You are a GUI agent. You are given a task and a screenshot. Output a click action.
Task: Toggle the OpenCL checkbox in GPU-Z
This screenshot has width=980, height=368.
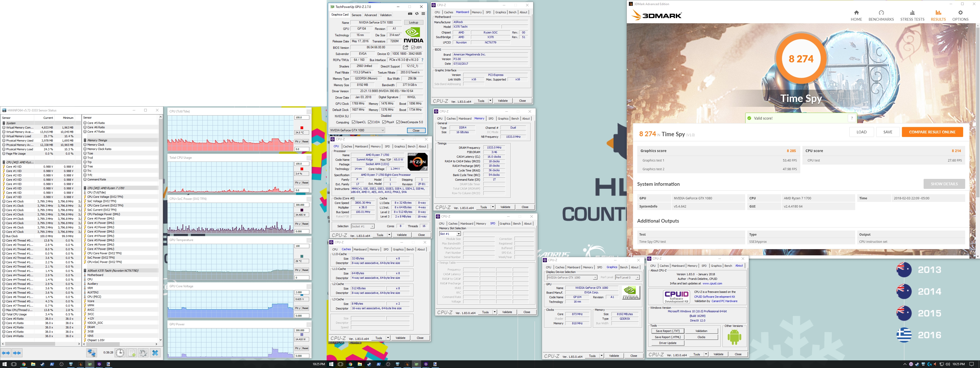(x=354, y=122)
